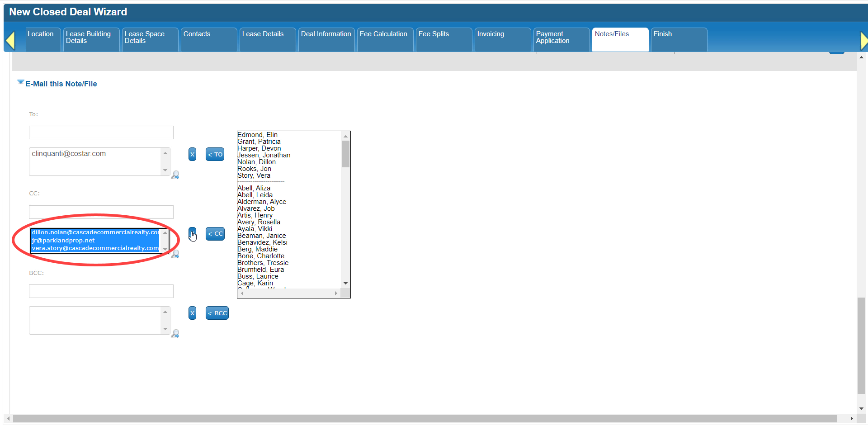The height and width of the screenshot is (426, 868).
Task: Add selected contact with < CC button
Action: tap(215, 234)
